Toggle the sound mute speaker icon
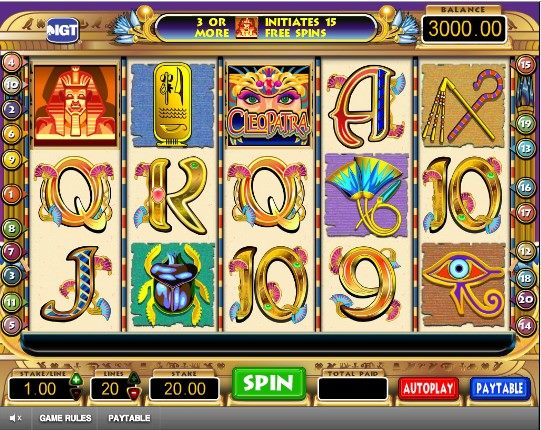Screen dimensions: 541x430 click(x=16, y=418)
